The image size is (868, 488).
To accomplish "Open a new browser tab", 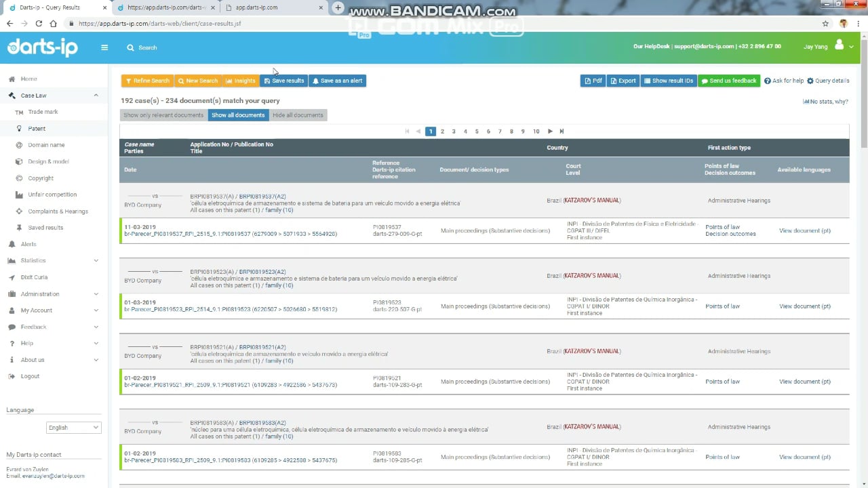I will pos(338,7).
